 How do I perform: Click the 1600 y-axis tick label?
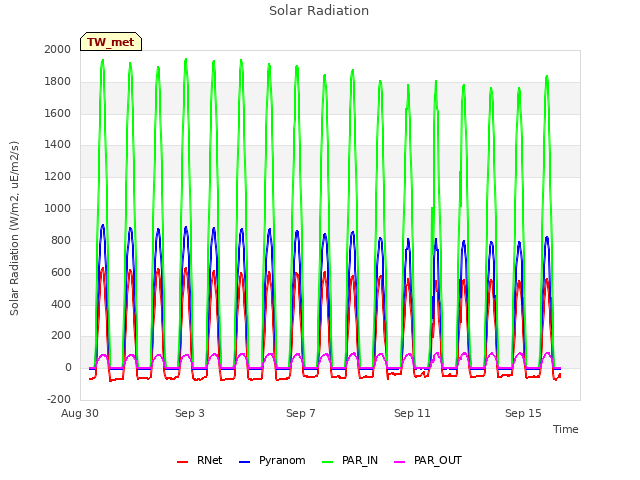click(x=58, y=113)
